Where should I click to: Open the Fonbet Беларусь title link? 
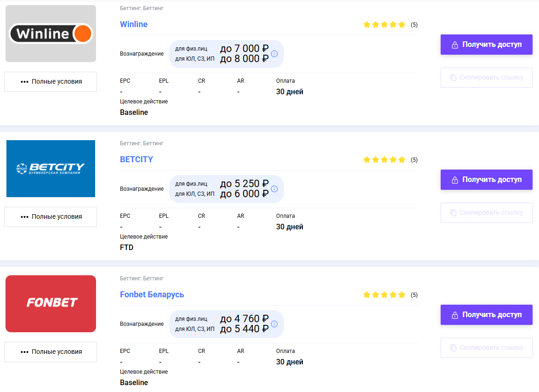(152, 295)
